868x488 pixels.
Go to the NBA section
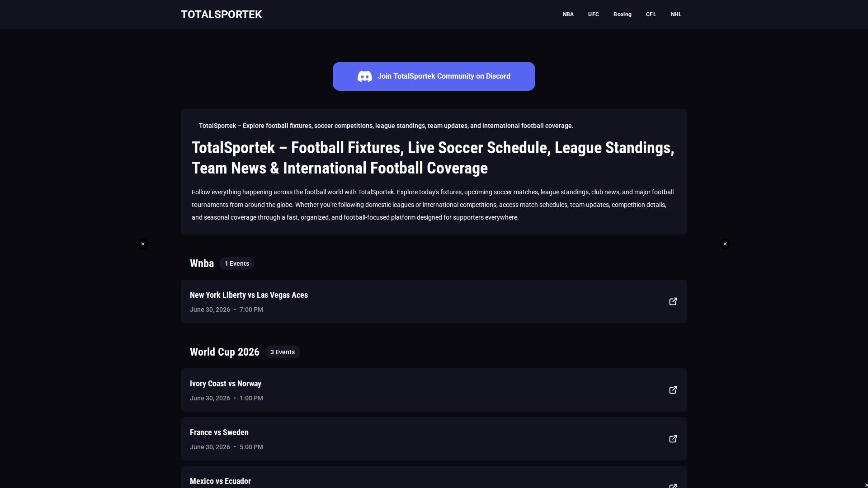568,14
